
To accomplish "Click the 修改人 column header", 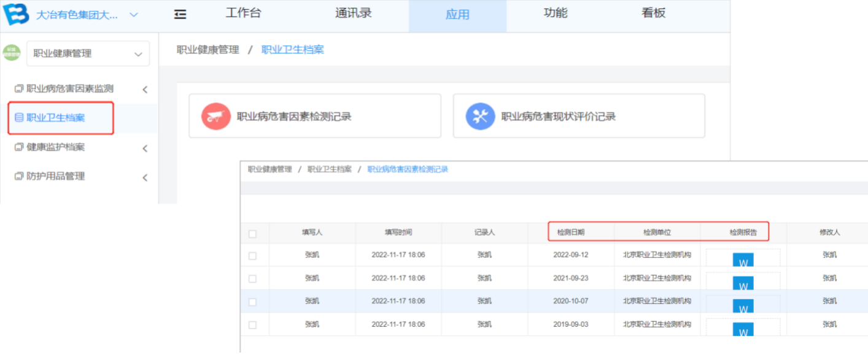I will click(829, 233).
